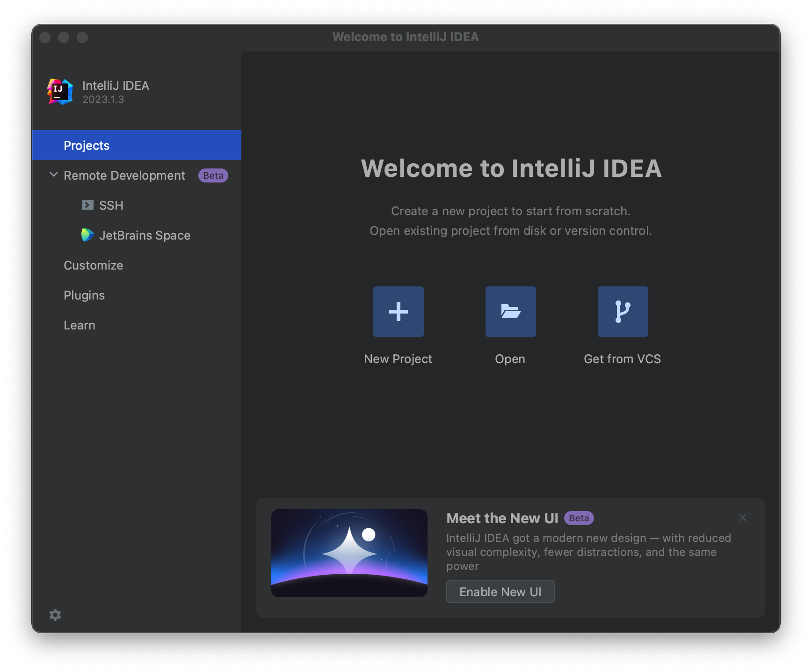
Task: Click the Get from VCS branch icon
Action: pyautogui.click(x=623, y=312)
